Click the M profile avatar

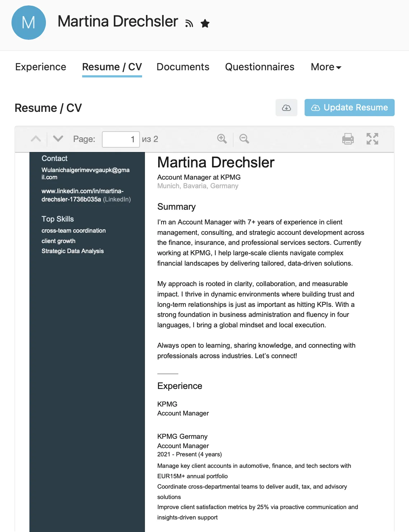click(29, 23)
